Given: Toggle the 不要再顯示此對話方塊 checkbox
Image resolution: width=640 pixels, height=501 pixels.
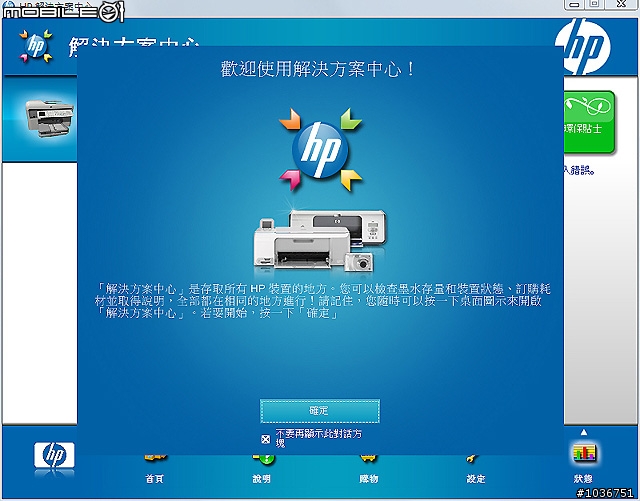Looking at the screenshot, I should point(265,439).
